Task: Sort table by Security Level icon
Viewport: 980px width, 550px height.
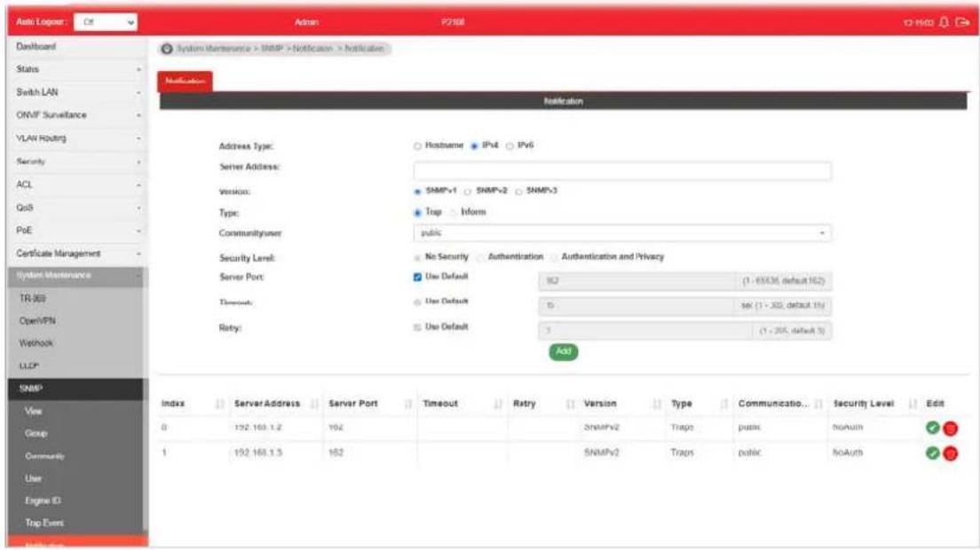Action: click(913, 404)
